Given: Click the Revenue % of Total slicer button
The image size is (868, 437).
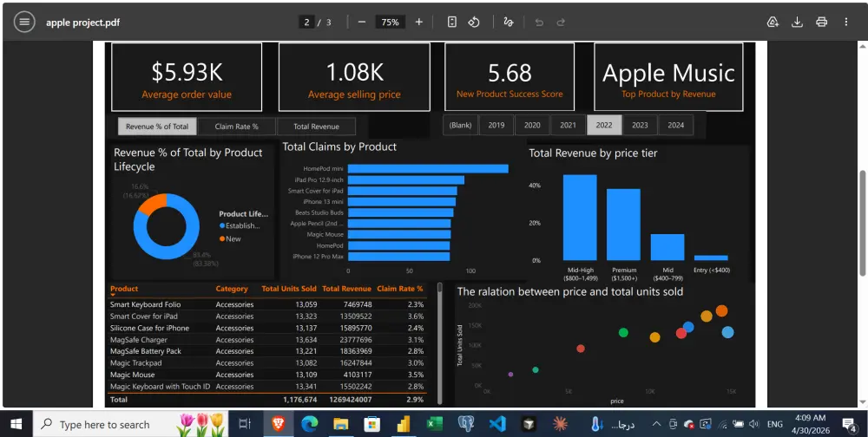Looking at the screenshot, I should [x=156, y=126].
